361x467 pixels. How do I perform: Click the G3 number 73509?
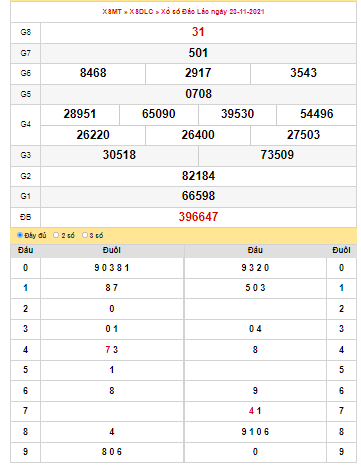(277, 155)
